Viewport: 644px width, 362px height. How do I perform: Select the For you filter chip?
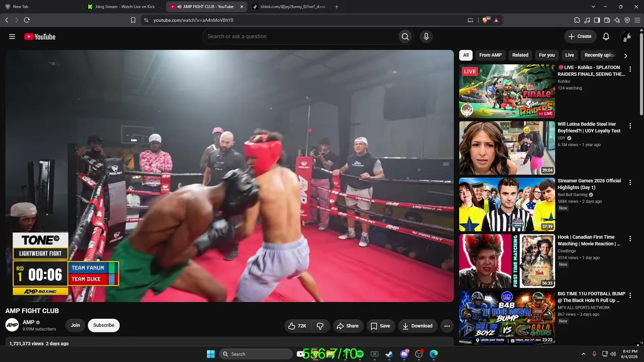547,55
